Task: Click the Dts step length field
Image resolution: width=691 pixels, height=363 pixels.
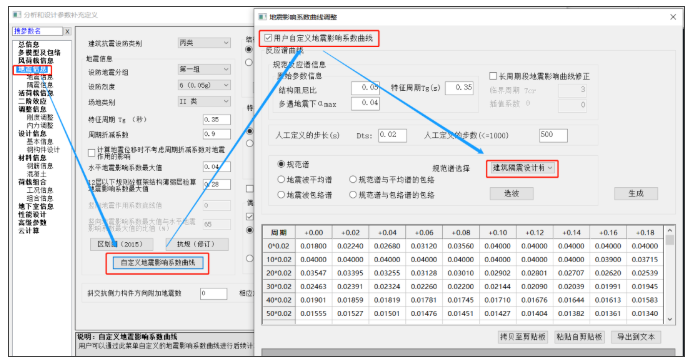Action: (392, 135)
